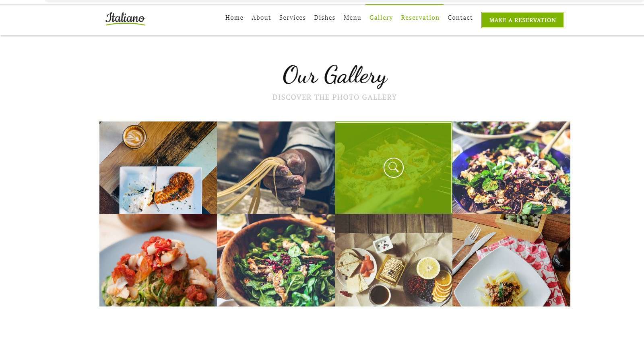Open the coffee and plate gallery photo
The width and height of the screenshot is (644, 362).
(x=158, y=168)
